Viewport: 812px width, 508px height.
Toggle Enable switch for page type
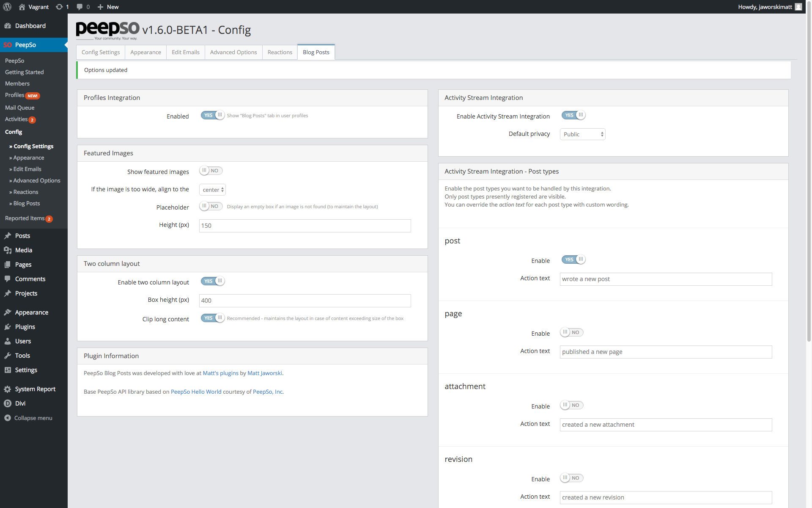click(572, 332)
